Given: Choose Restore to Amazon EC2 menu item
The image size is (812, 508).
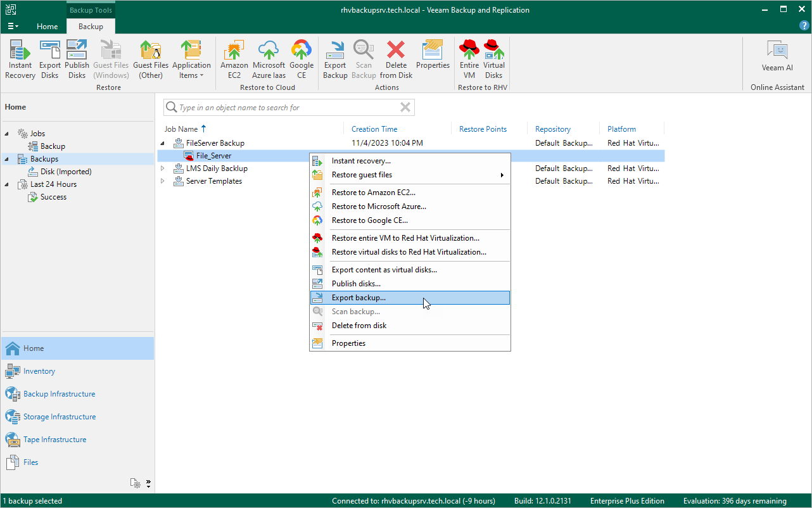Looking at the screenshot, I should pos(410,193).
